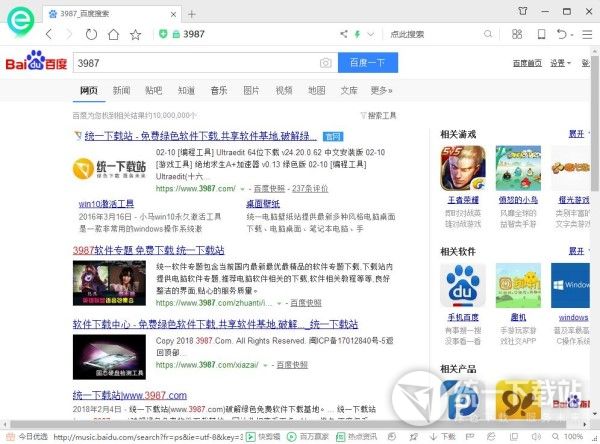Open 3987软件专题 免费下载 result link
This screenshot has width=600, height=444.
(148, 250)
